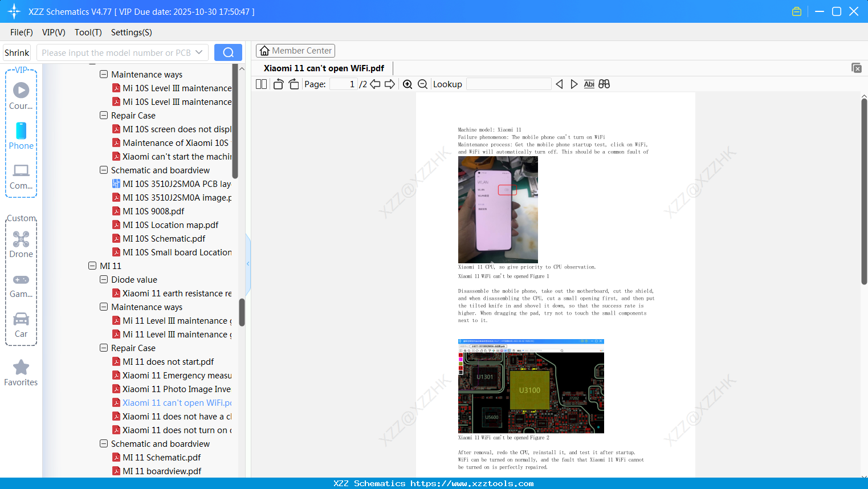
Task: Click the Abi text tool icon
Action: tap(589, 84)
